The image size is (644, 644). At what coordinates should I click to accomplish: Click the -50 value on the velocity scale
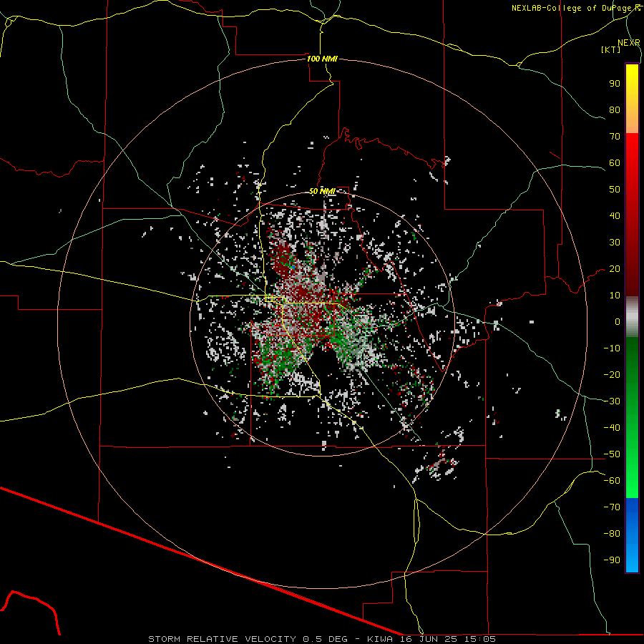(x=612, y=454)
